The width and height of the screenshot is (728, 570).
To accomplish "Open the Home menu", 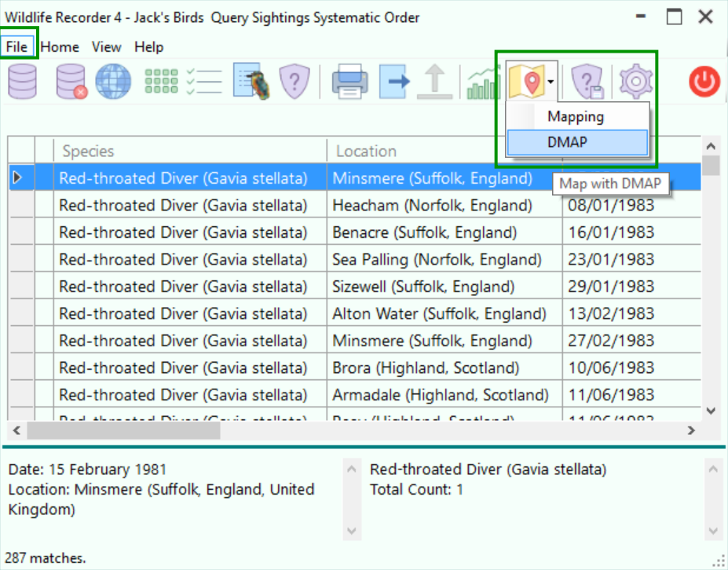I will (60, 47).
